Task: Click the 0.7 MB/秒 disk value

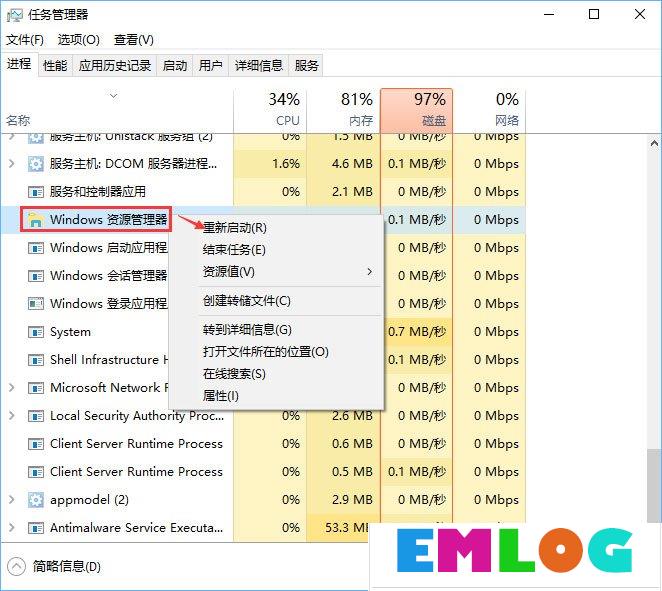Action: [x=417, y=332]
